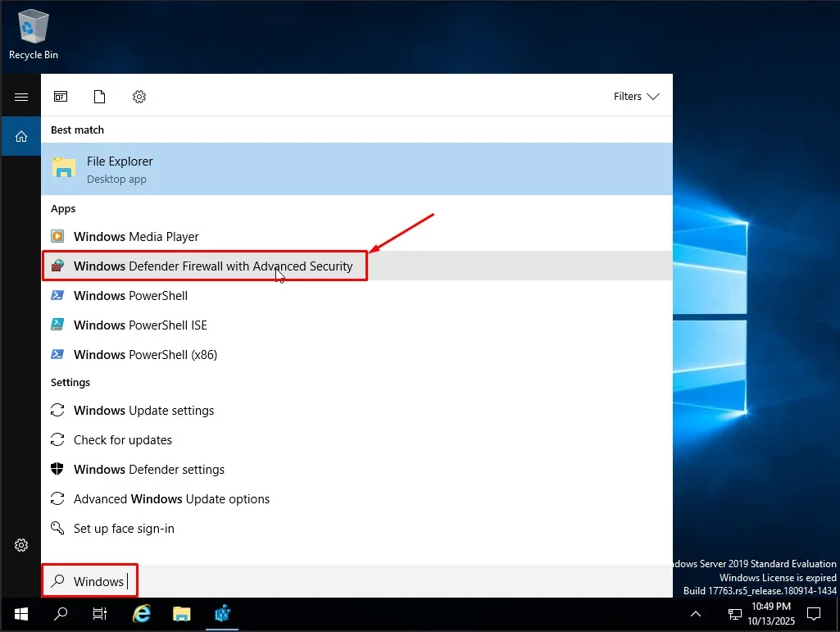Expand hidden icons with the tray chevron
This screenshot has width=840, height=632.
point(696,613)
